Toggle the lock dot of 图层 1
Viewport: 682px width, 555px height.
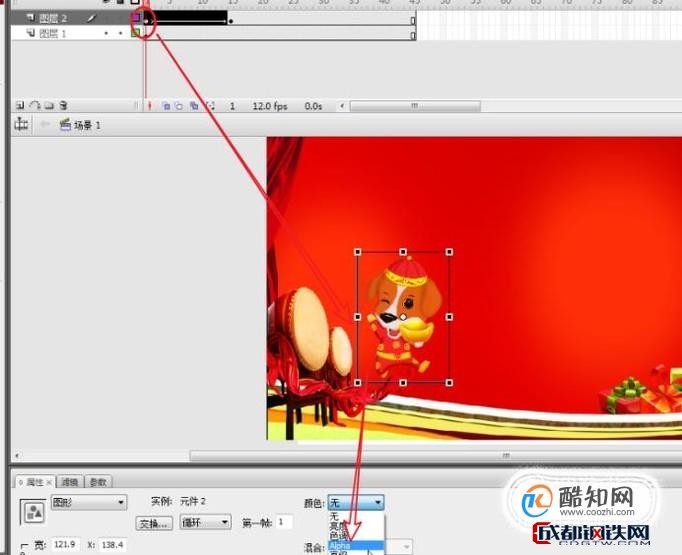(x=120, y=33)
